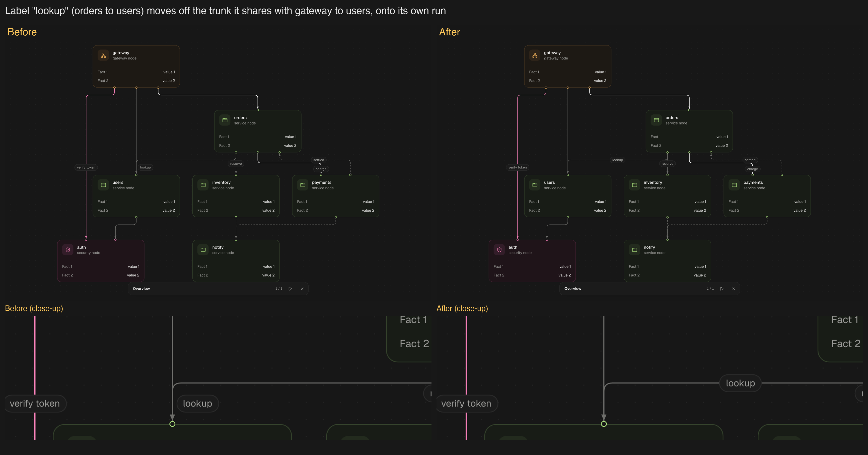Click the 'reserve' edge label in Before diagram
The image size is (868, 455).
(x=236, y=164)
